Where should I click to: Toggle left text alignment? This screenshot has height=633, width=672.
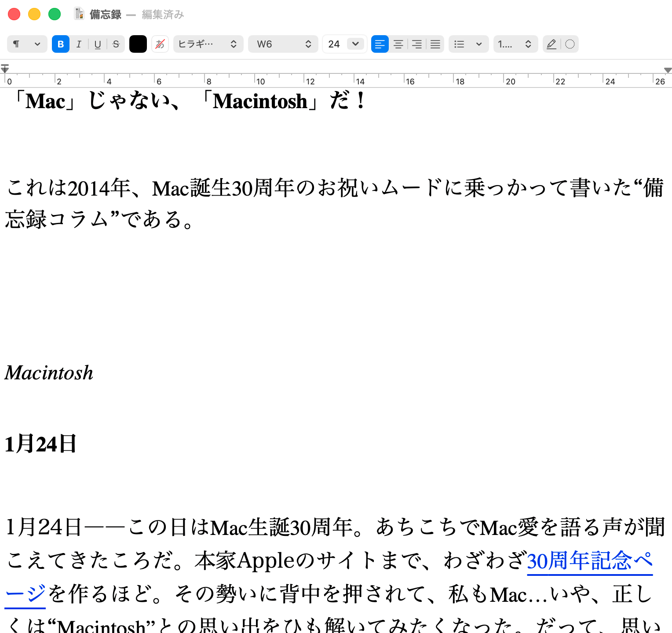(x=380, y=44)
